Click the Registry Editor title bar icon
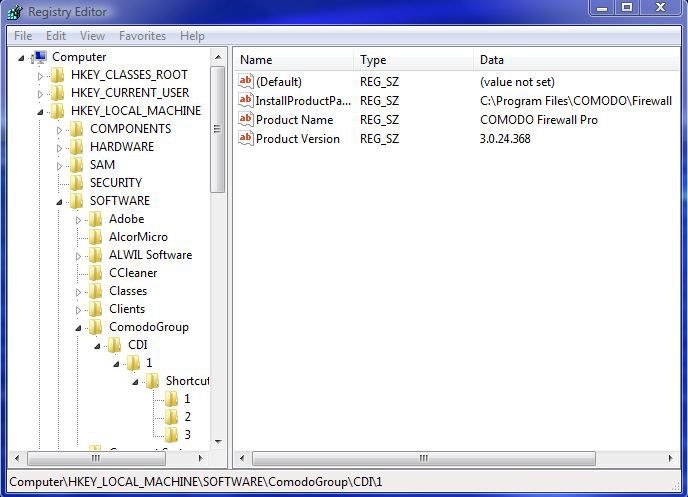688x497 pixels. (14, 12)
